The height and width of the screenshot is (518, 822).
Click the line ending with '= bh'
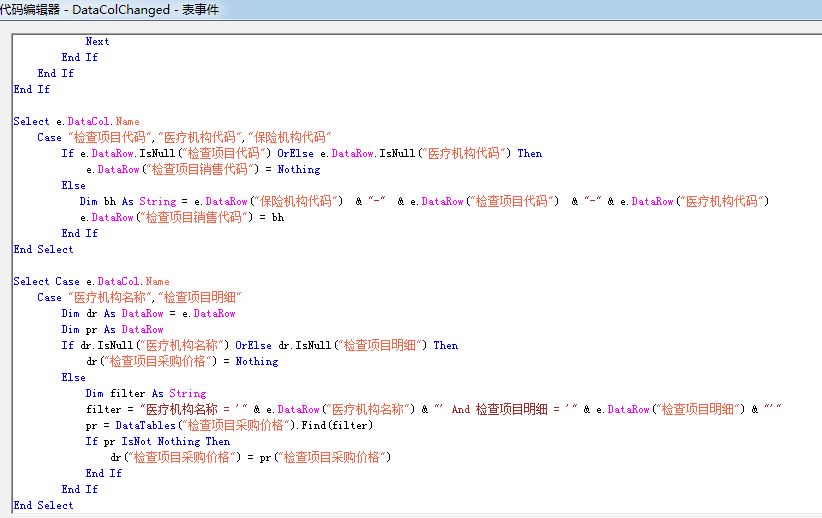(182, 218)
